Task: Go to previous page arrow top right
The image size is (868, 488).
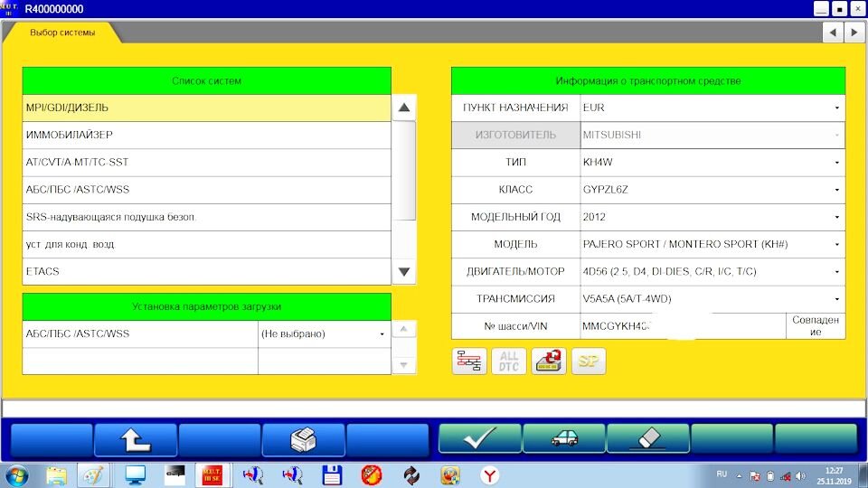Action: click(833, 33)
